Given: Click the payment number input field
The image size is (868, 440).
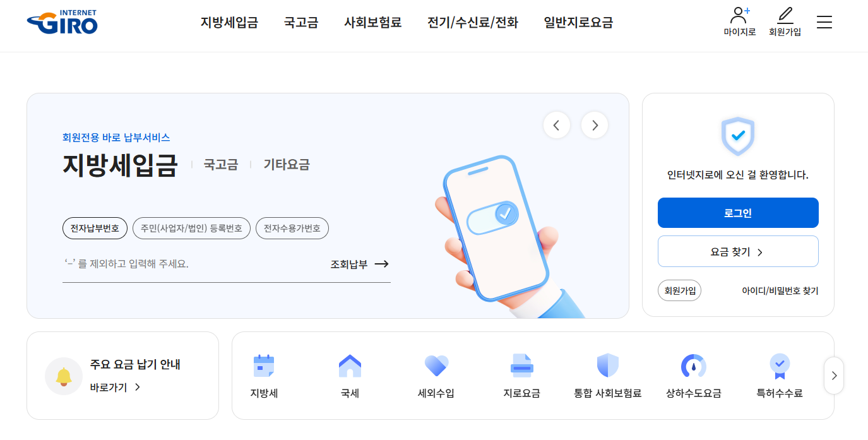Looking at the screenshot, I should point(189,265).
